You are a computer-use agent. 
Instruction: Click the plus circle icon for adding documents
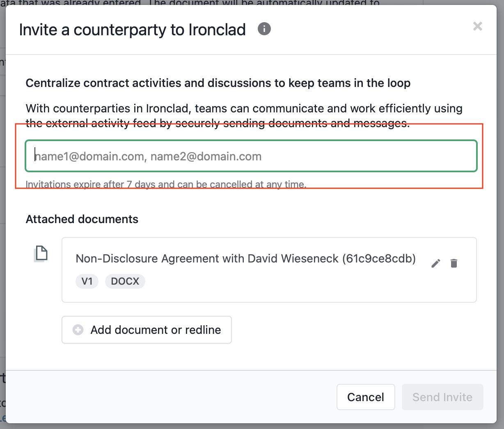click(78, 330)
